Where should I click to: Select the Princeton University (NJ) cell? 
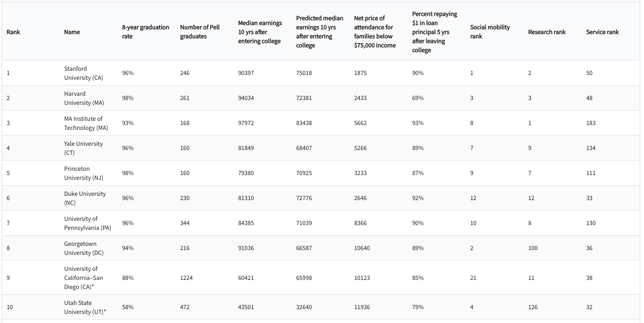pyautogui.click(x=84, y=173)
